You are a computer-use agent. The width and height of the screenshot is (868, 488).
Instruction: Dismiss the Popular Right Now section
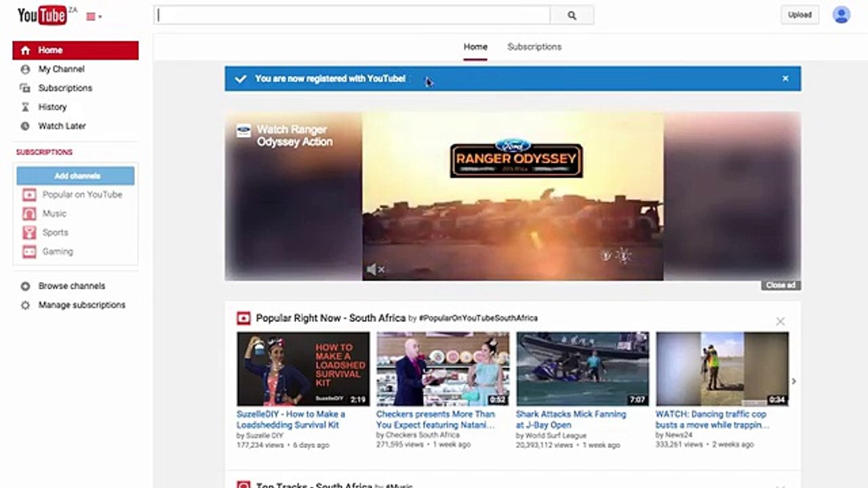click(781, 321)
